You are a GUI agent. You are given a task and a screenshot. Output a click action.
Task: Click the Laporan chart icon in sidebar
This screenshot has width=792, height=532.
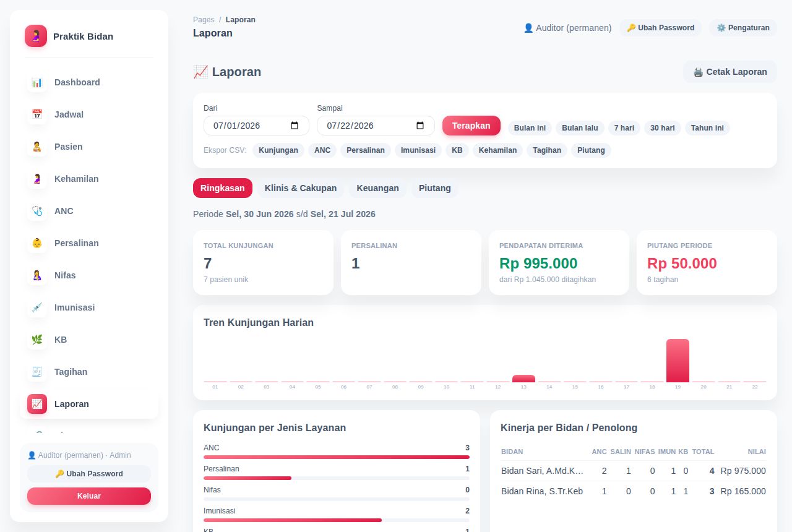(37, 404)
